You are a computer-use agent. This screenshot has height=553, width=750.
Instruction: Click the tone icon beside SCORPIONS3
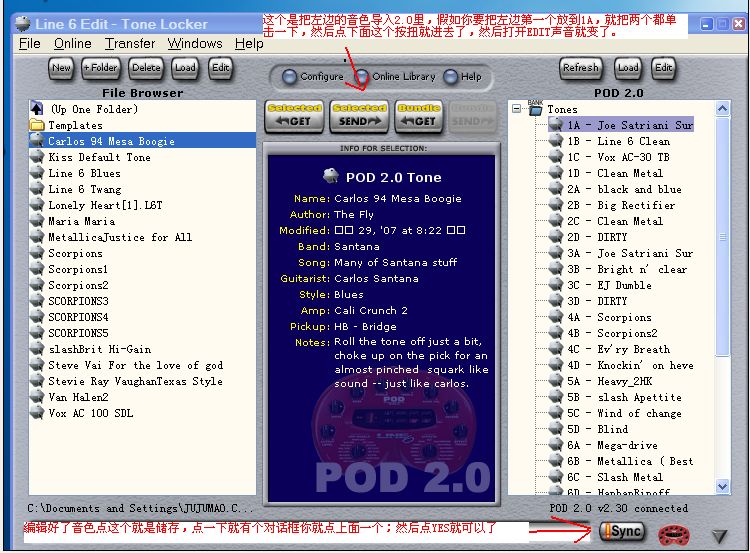coord(37,301)
